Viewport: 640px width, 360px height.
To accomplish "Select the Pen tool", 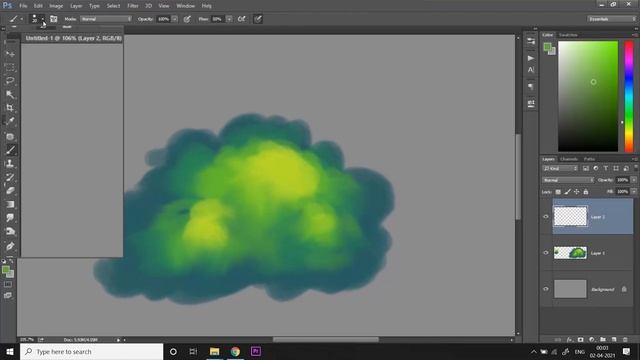I will tap(10, 246).
